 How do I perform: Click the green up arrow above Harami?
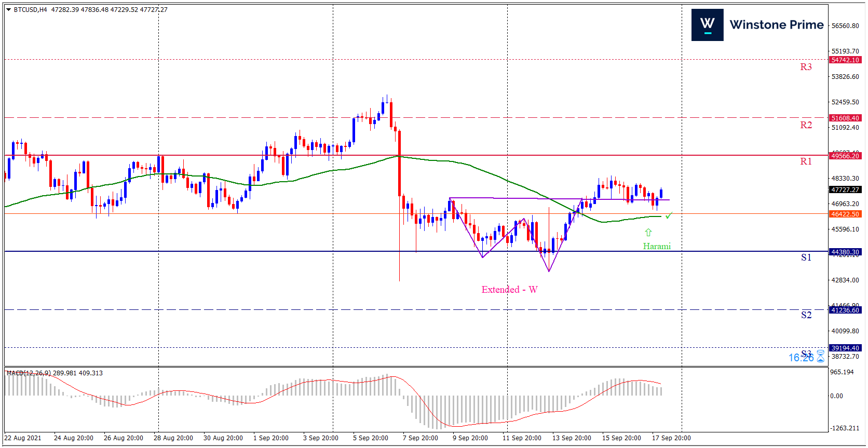[x=648, y=233]
